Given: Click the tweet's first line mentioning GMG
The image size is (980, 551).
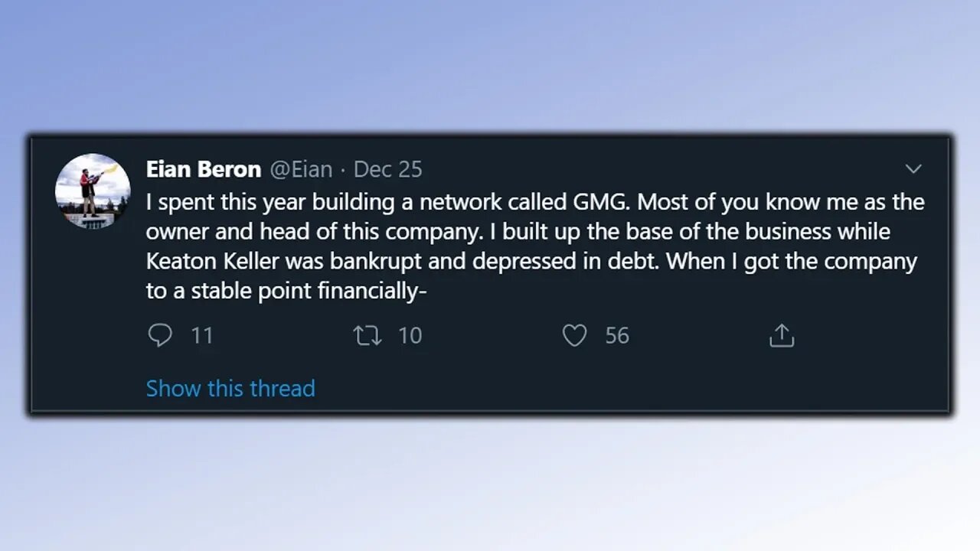Looking at the screenshot, I should [535, 202].
